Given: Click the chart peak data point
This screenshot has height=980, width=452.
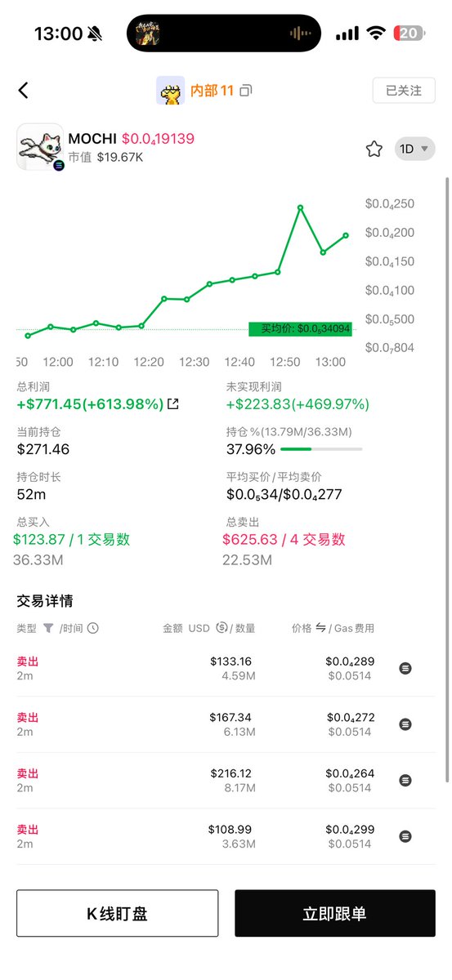Looking at the screenshot, I should (x=300, y=207).
